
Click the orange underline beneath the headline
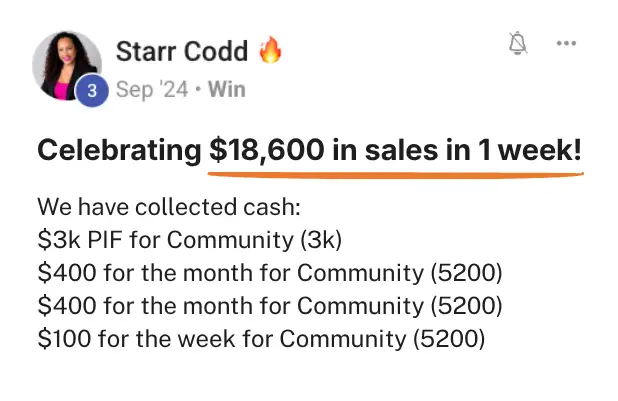coord(395,172)
